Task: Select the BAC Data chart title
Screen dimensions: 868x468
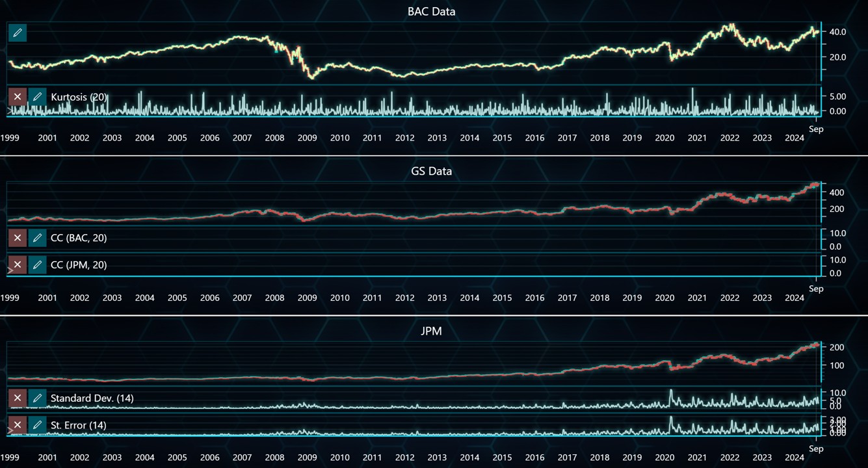Action: pos(431,11)
